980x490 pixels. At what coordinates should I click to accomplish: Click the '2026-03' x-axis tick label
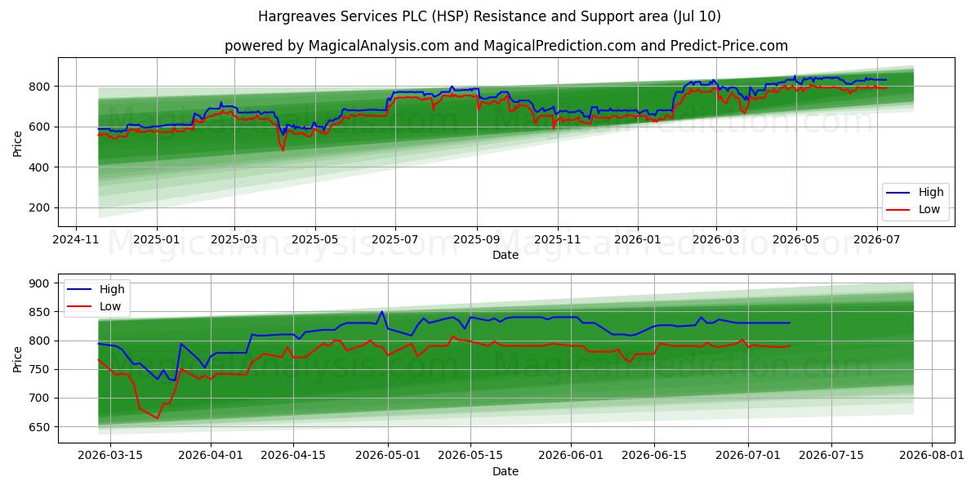coord(715,240)
